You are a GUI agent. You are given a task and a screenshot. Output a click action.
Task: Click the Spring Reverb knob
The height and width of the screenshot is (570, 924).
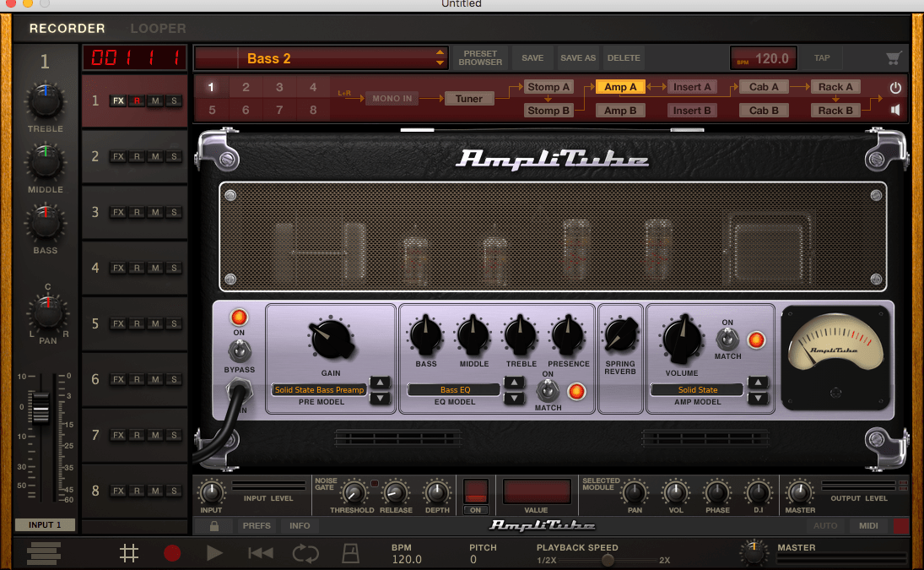point(620,334)
